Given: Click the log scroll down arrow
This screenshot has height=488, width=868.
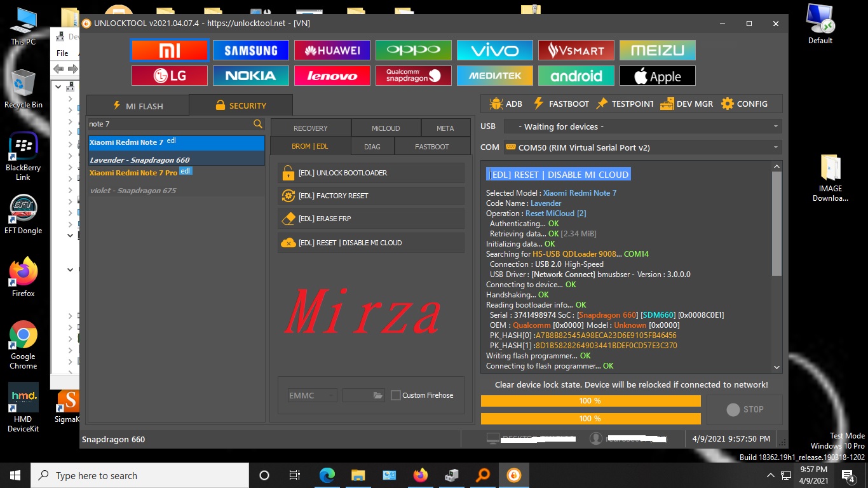Looking at the screenshot, I should (x=776, y=367).
